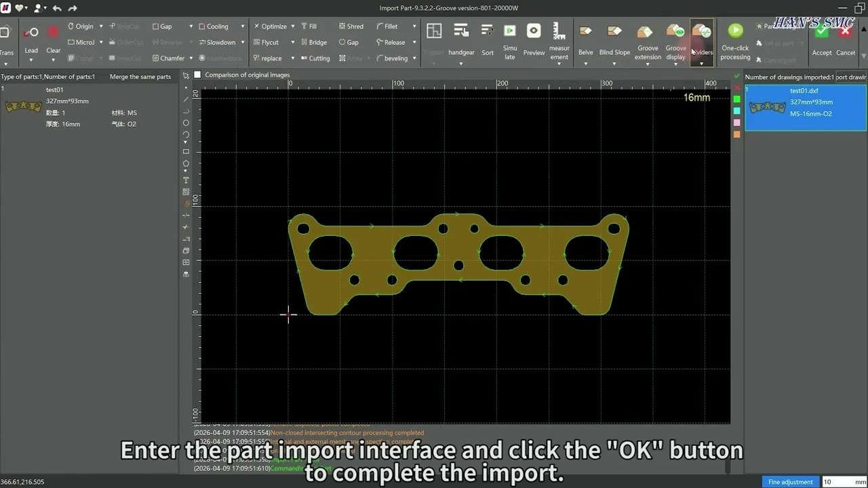Click the Cancel button
Viewport: 868px width, 488px height.
tap(846, 39)
